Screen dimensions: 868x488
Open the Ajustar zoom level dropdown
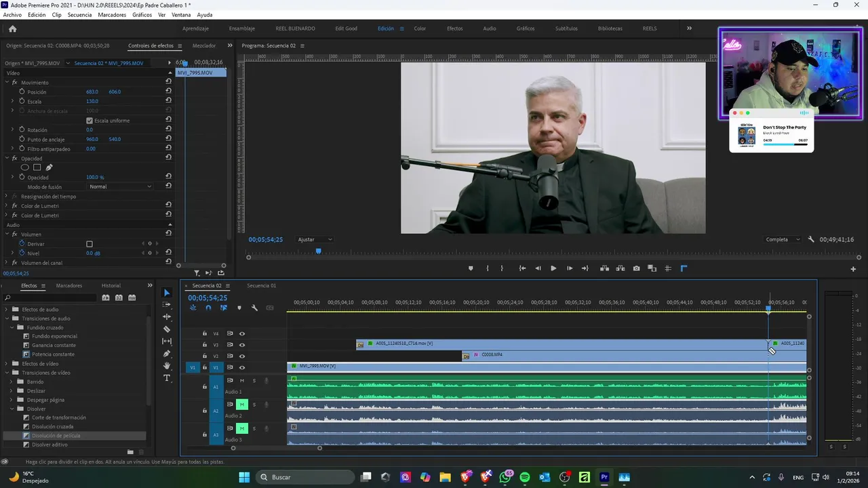coord(315,239)
